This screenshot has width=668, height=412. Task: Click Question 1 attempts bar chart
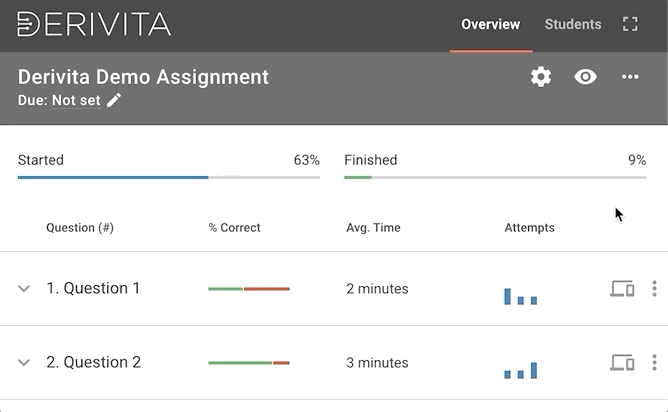[x=521, y=295]
